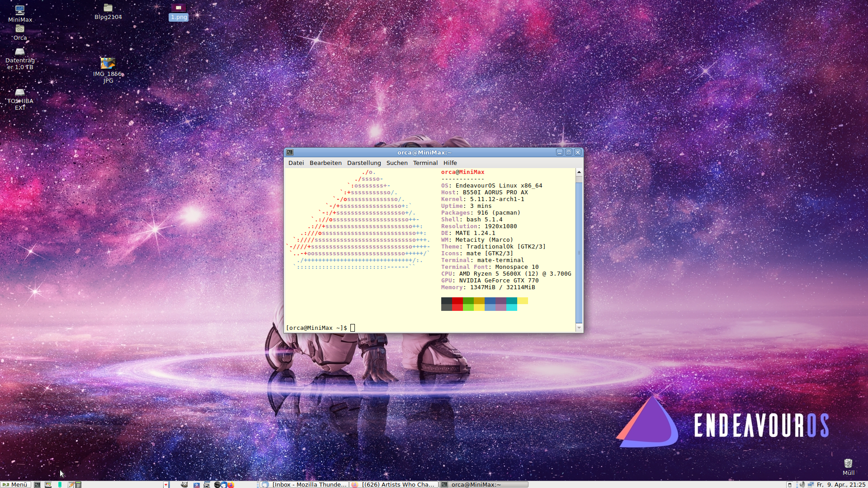Launch Firefox from the panel launcher
This screenshot has width=868, height=488.
(x=231, y=484)
